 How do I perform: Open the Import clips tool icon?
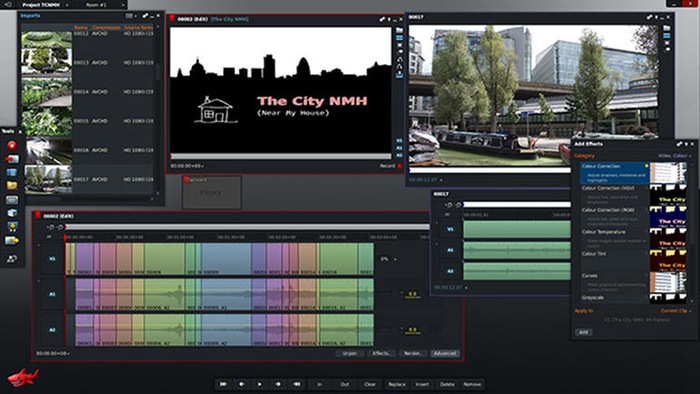tap(12, 159)
